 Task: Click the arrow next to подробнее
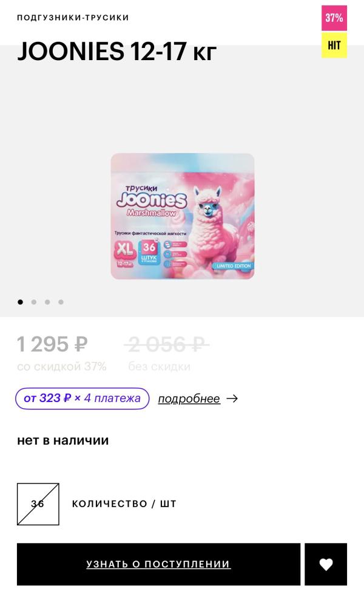tap(232, 398)
